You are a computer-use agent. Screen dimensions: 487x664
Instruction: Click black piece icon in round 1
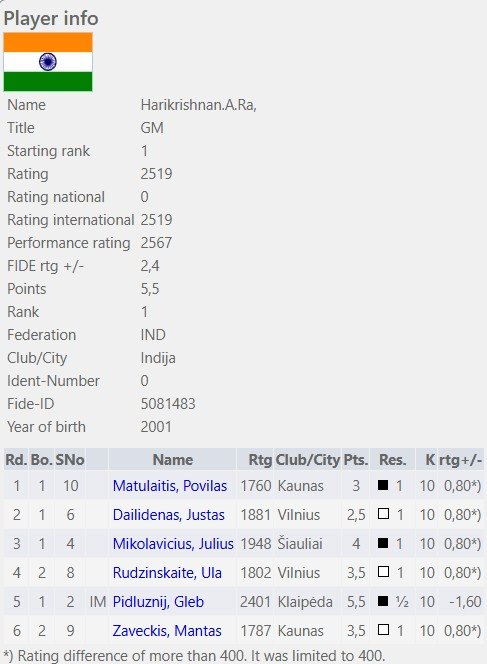[x=383, y=485]
